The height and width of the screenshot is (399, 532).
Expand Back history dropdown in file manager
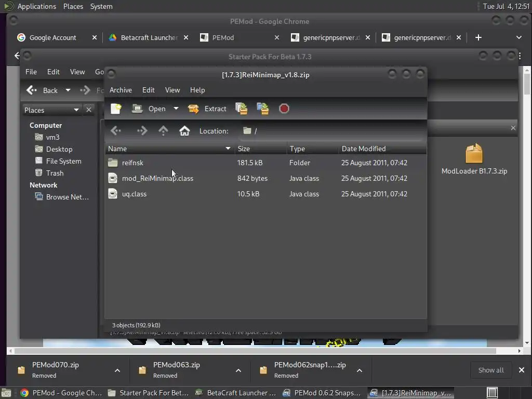point(68,90)
